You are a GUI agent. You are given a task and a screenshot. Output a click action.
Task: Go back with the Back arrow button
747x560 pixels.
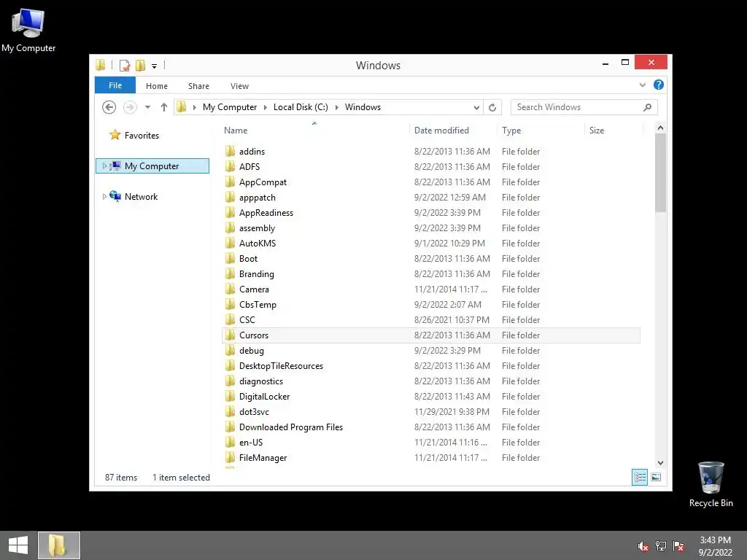coord(109,107)
